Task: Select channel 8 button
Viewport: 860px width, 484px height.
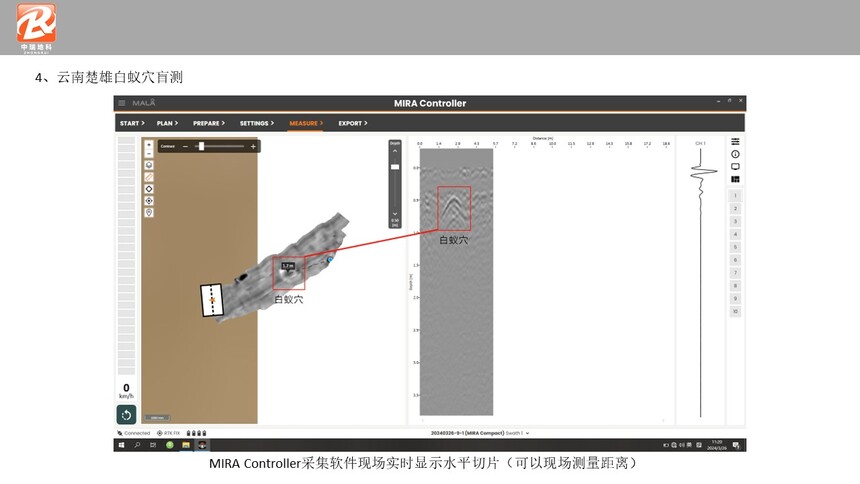Action: point(735,286)
